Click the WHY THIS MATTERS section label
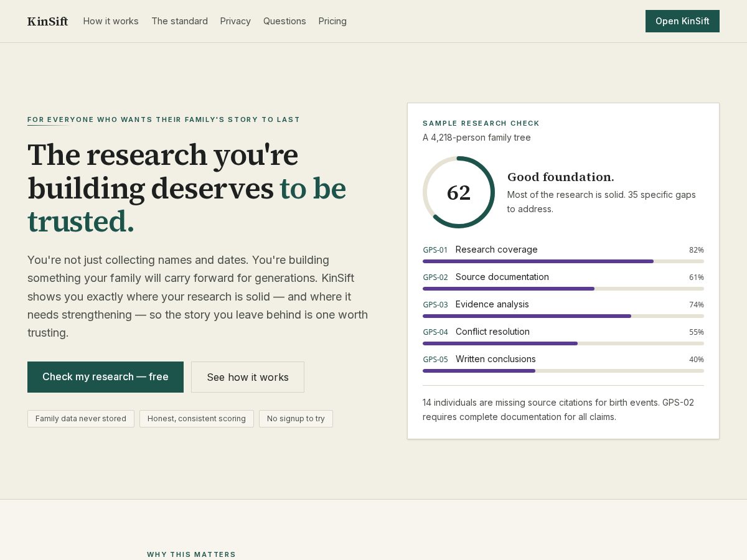The height and width of the screenshot is (560, 747). 192,554
